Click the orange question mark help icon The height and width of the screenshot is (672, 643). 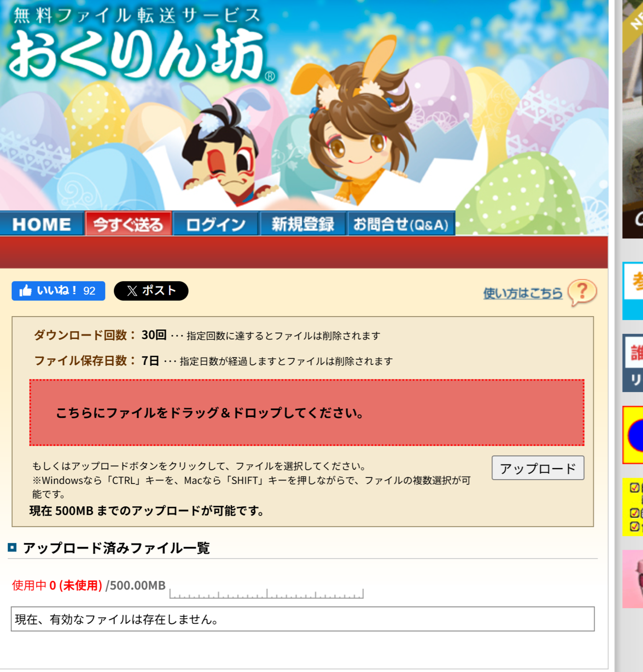click(x=582, y=292)
